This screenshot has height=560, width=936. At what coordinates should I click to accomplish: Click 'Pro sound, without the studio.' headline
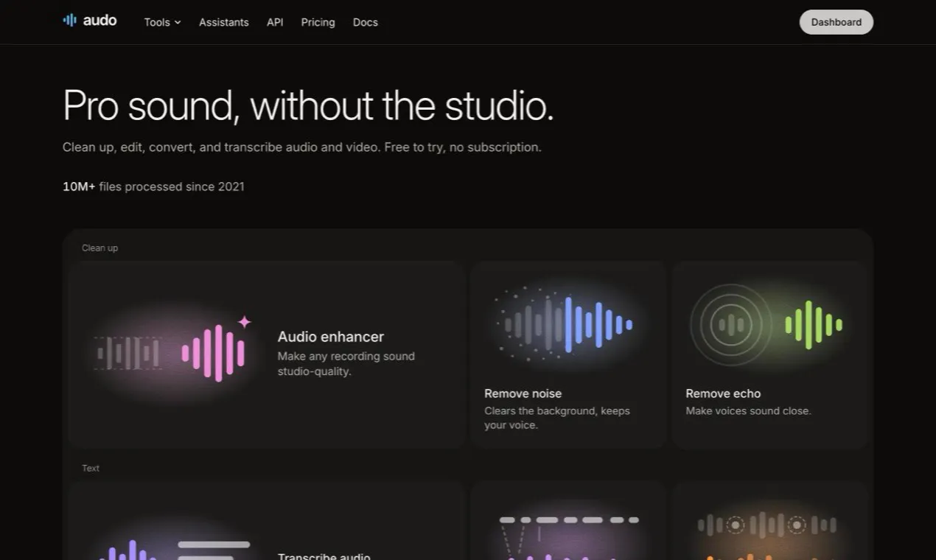click(x=308, y=105)
